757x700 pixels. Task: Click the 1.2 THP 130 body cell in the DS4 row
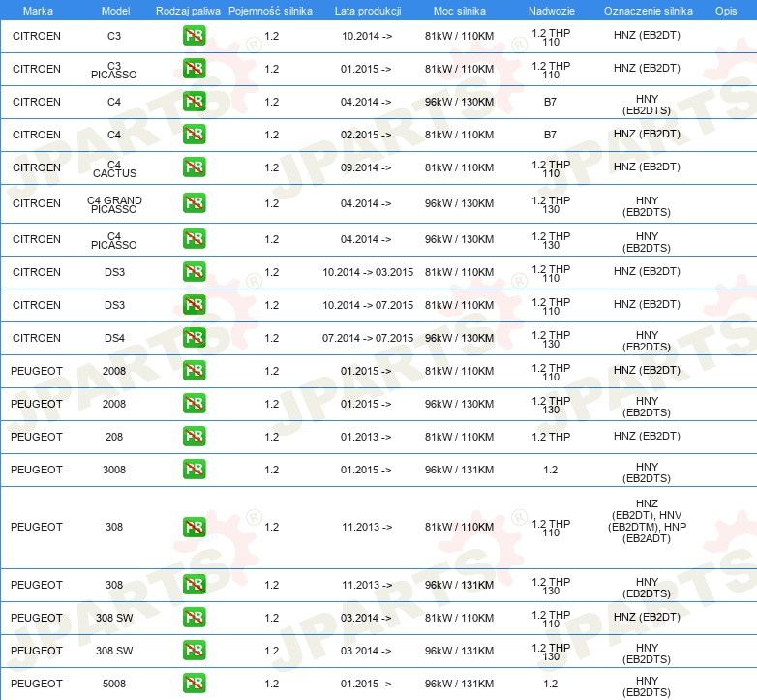pyautogui.click(x=551, y=340)
